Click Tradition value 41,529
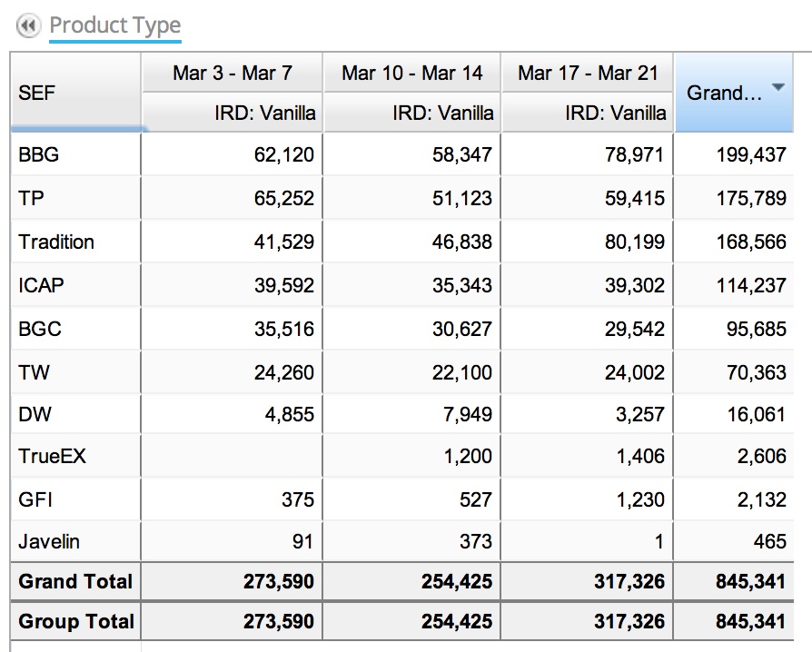This screenshot has height=652, width=812. (x=283, y=242)
